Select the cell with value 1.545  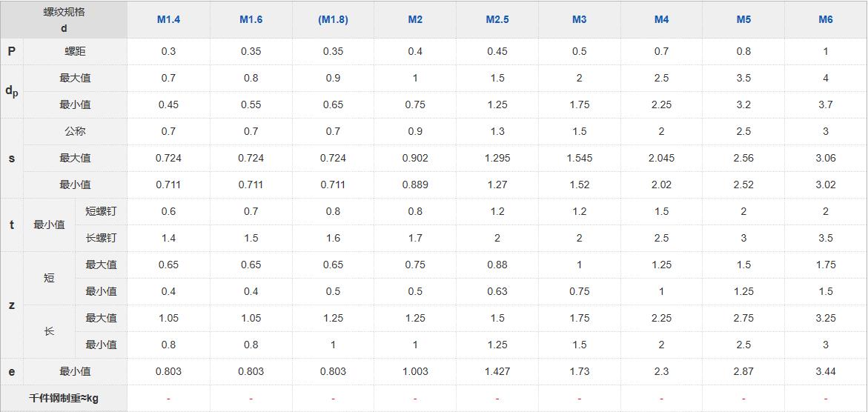(580, 158)
